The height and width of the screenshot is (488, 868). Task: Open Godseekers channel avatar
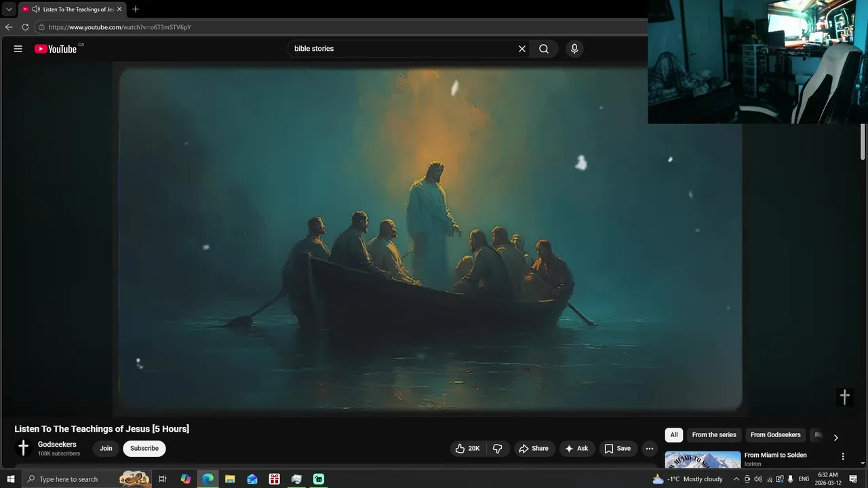pos(23,448)
